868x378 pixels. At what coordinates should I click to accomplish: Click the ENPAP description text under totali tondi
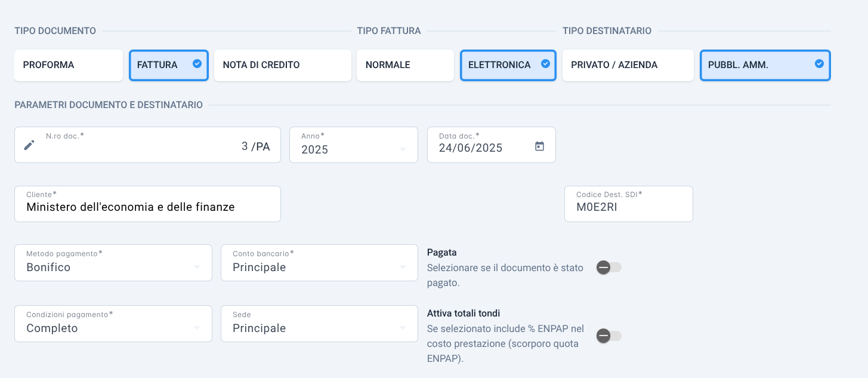pyautogui.click(x=506, y=344)
